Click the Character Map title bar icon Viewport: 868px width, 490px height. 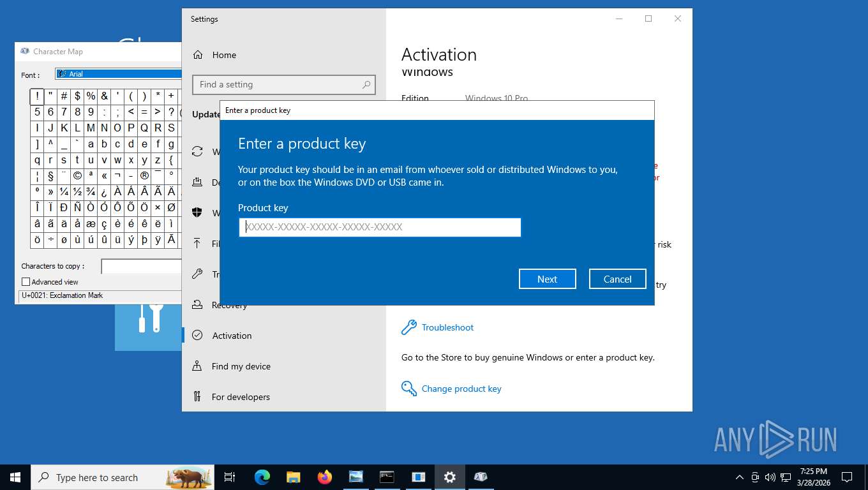tap(25, 52)
